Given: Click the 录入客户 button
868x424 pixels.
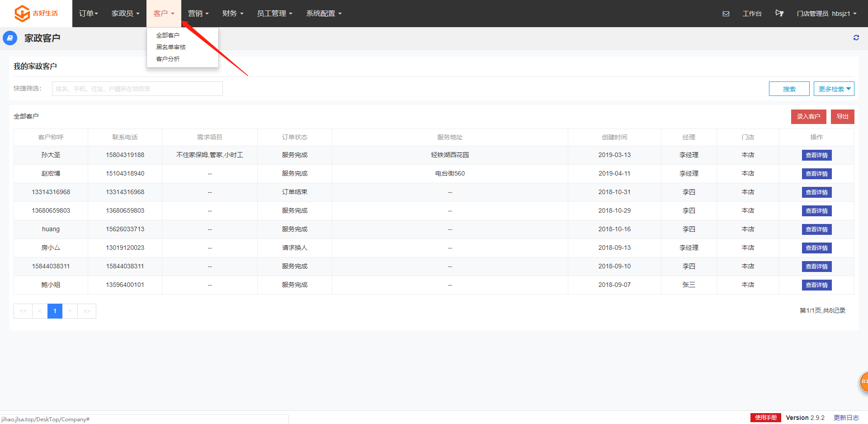Looking at the screenshot, I should tap(809, 116).
